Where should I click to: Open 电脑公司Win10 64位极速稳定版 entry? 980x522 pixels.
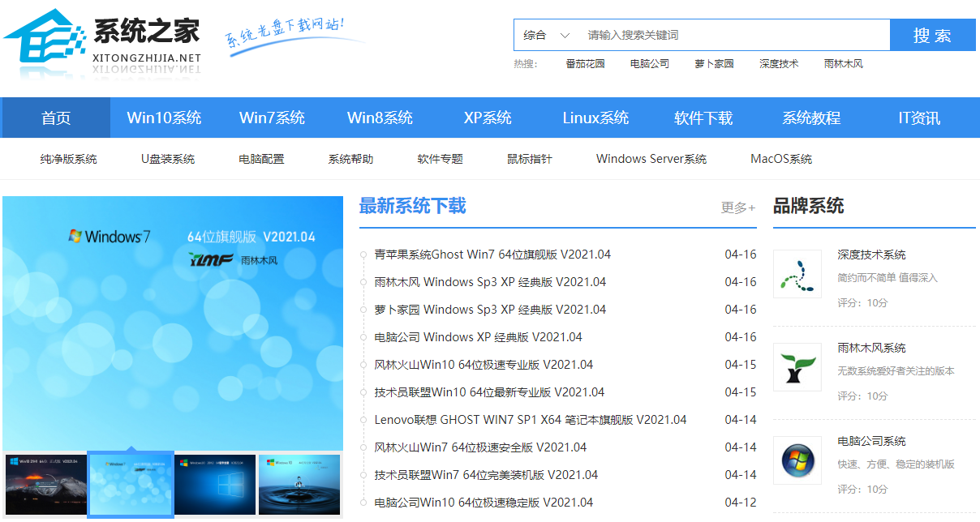[x=484, y=503]
